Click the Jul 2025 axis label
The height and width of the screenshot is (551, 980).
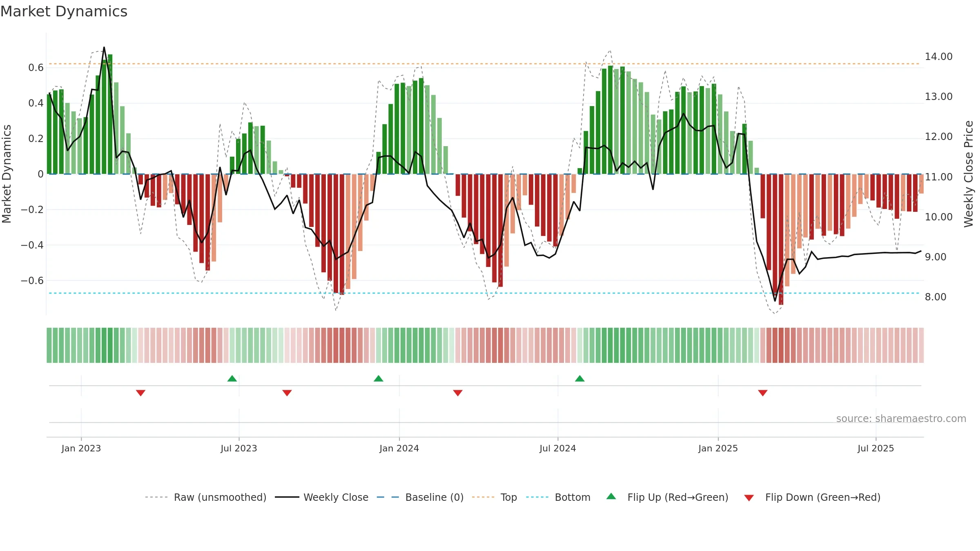(876, 448)
